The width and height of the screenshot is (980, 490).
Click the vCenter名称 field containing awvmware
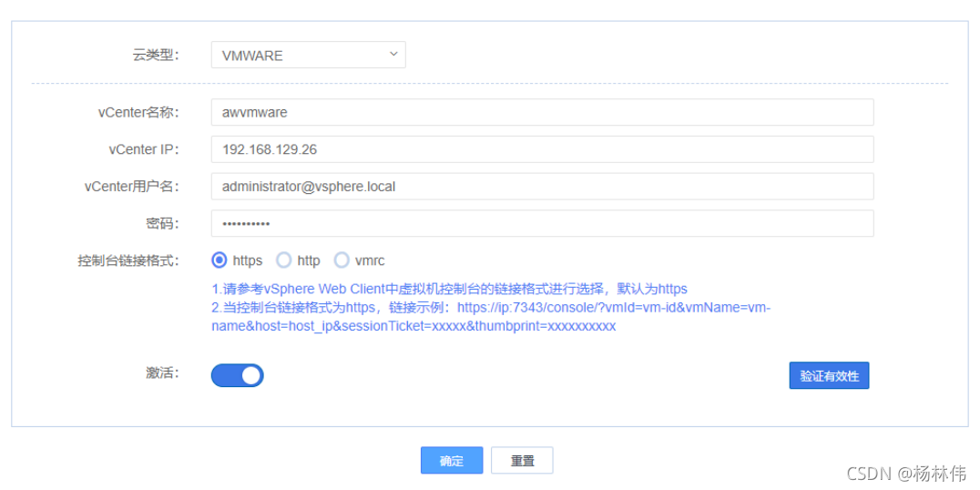[x=543, y=113]
